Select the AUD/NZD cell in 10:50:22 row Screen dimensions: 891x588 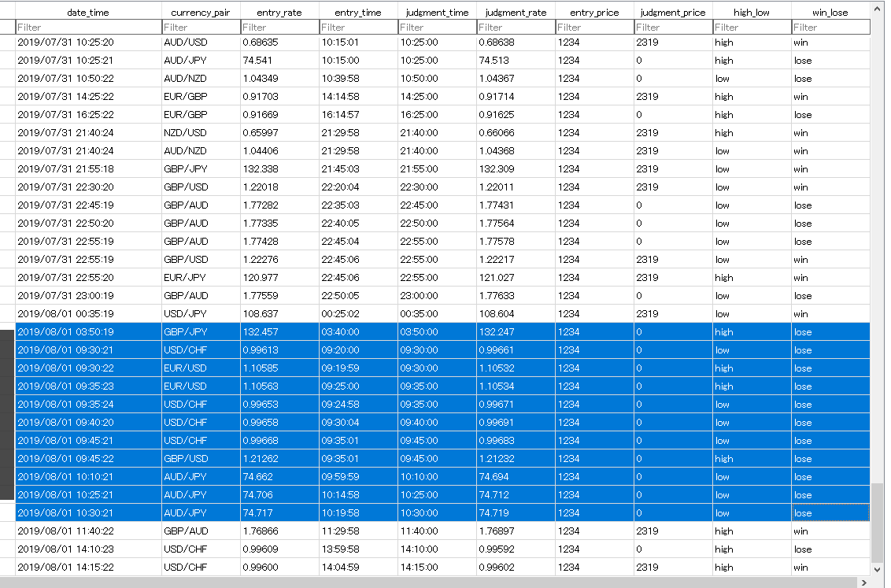click(x=201, y=79)
